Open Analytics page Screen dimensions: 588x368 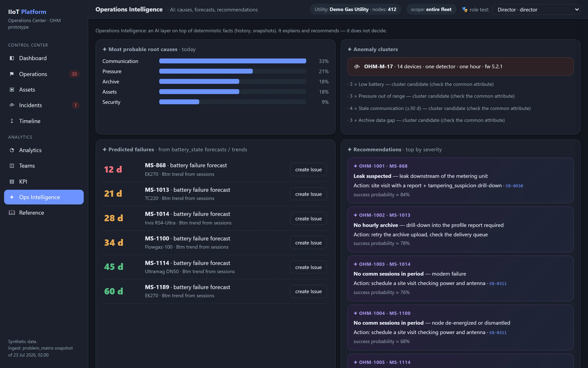coord(44,150)
